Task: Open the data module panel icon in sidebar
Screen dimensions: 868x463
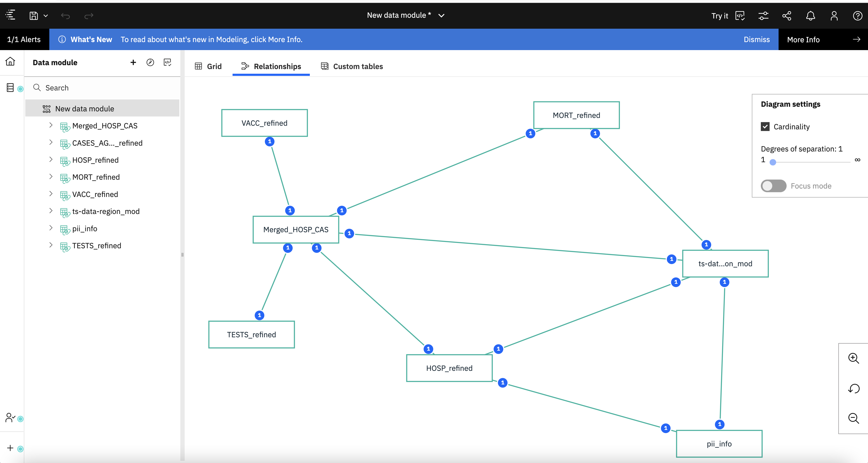Action: point(10,88)
